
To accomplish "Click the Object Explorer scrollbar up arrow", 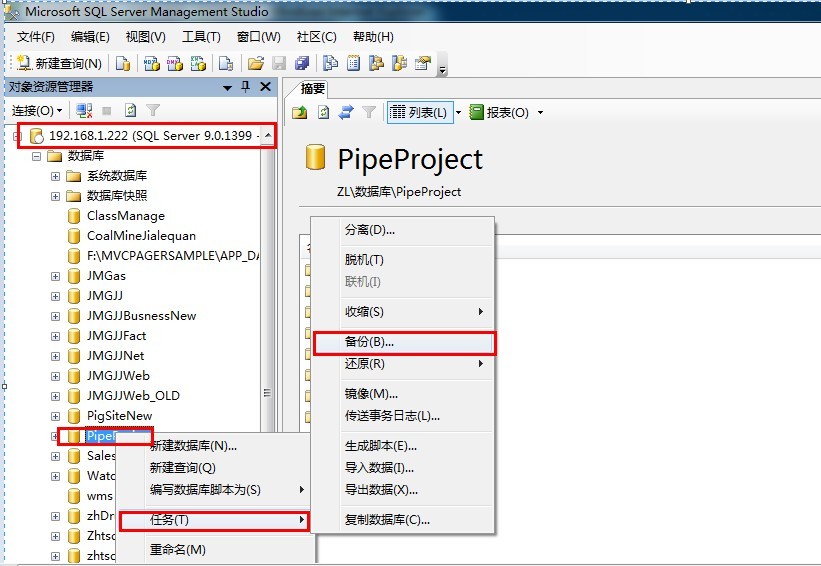I will point(268,136).
